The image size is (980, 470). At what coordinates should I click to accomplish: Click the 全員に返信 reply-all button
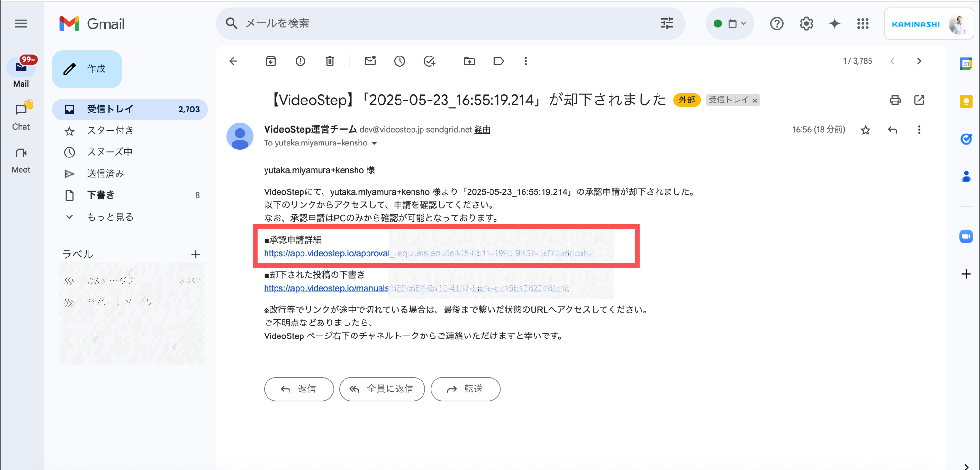pyautogui.click(x=382, y=389)
